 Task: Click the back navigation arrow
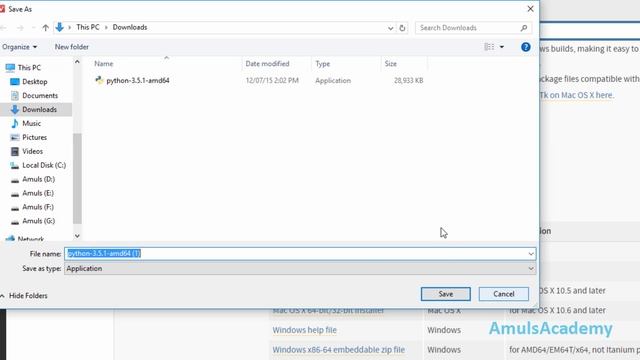4,28
